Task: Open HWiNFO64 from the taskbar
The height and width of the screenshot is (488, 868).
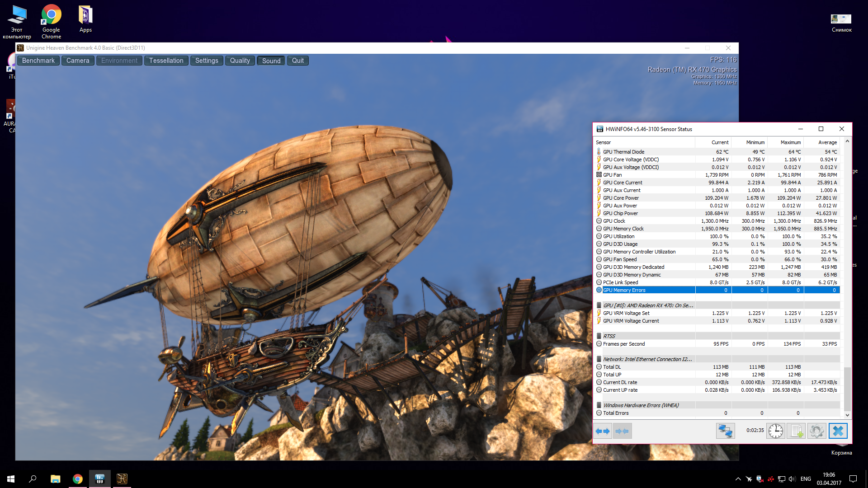Action: point(99,479)
